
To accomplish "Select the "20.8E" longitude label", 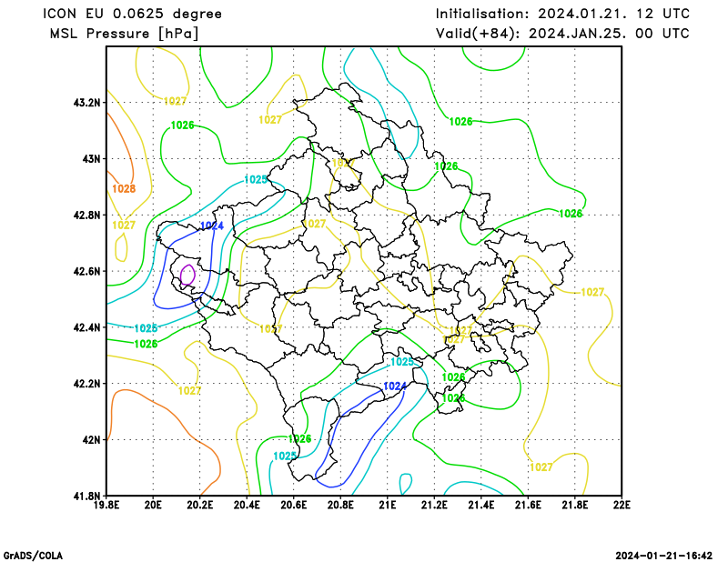I will [340, 505].
